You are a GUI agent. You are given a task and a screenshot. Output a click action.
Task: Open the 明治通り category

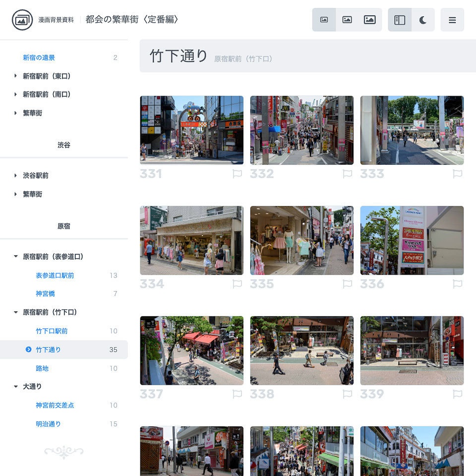click(48, 424)
